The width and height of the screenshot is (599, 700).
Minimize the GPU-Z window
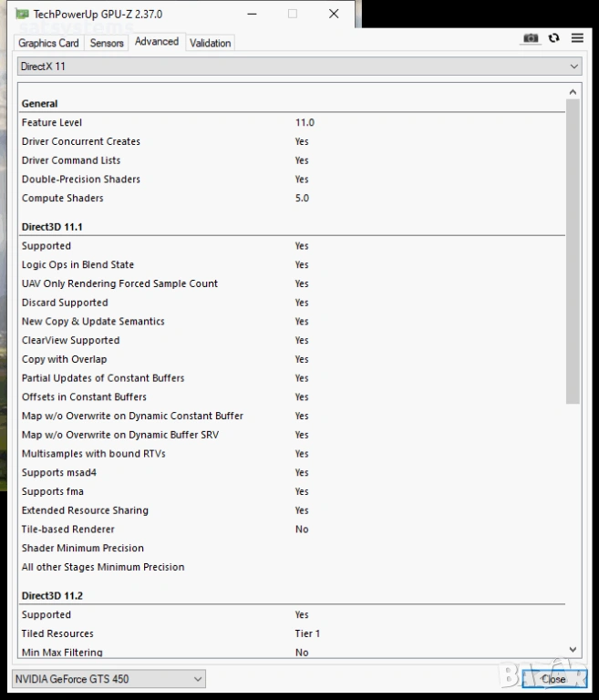click(252, 15)
